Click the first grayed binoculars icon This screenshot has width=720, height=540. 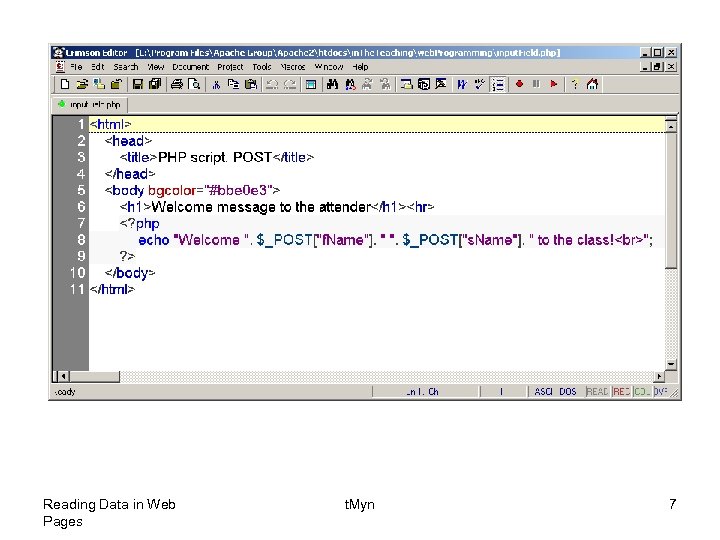367,84
